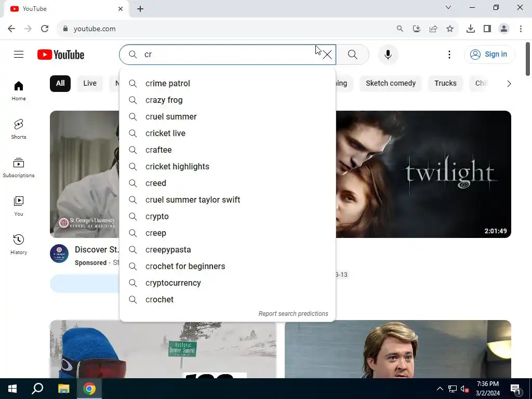This screenshot has width=532, height=399.
Task: Open St. George's University channel avatar
Action: 59,254
